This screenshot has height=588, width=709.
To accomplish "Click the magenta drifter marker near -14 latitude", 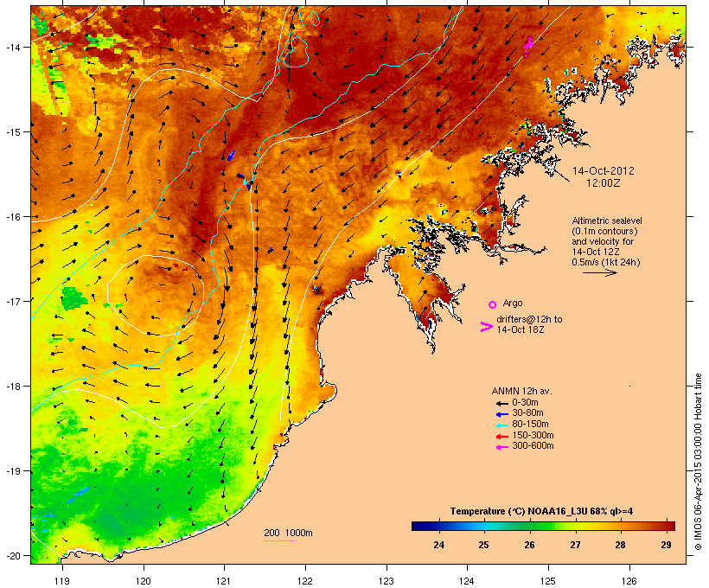I will [x=527, y=46].
